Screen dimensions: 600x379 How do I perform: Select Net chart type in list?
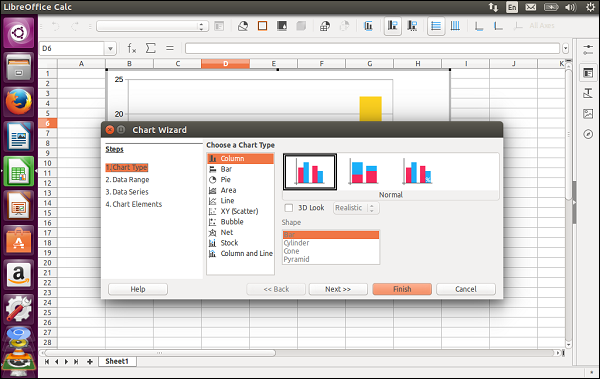240,232
